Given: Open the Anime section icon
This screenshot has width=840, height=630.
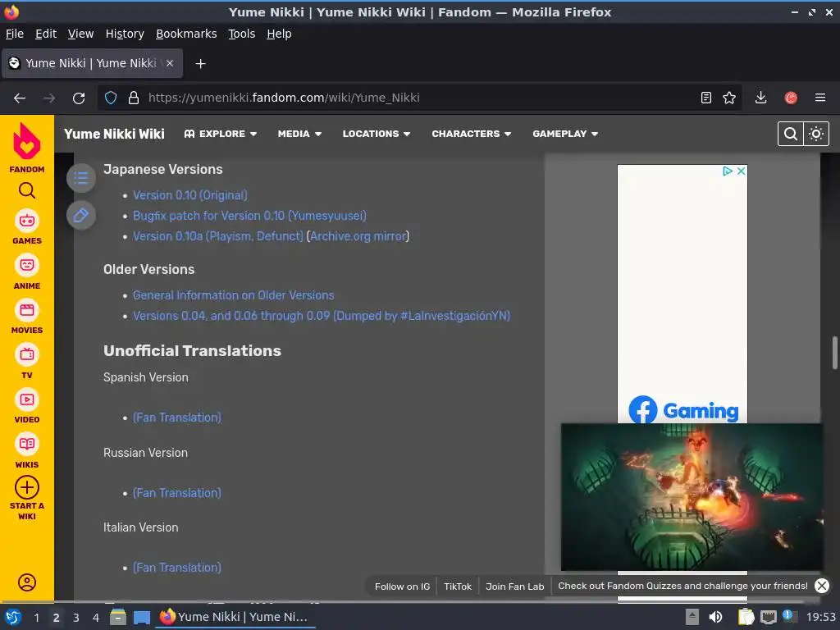Looking at the screenshot, I should click(x=27, y=265).
